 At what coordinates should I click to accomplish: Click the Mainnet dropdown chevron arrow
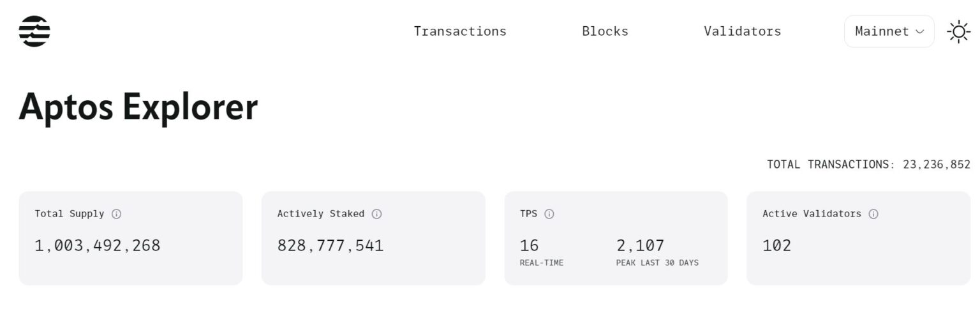[x=920, y=31]
